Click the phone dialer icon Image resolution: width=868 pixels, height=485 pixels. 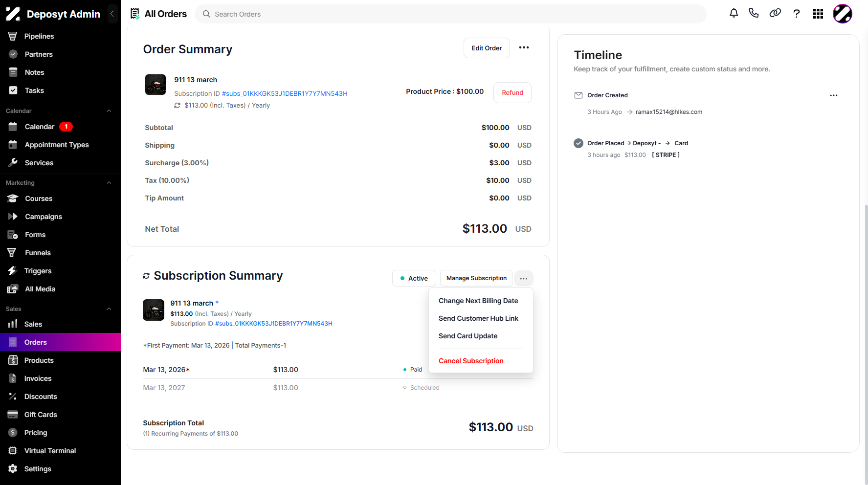[x=754, y=13]
